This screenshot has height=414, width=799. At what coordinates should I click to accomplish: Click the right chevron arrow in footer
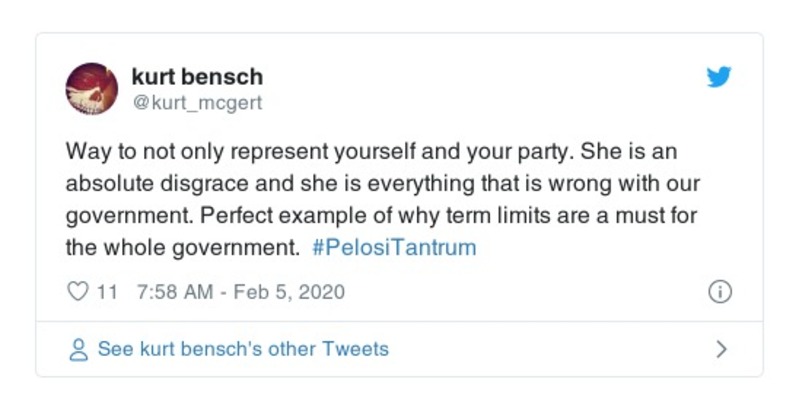[722, 350]
